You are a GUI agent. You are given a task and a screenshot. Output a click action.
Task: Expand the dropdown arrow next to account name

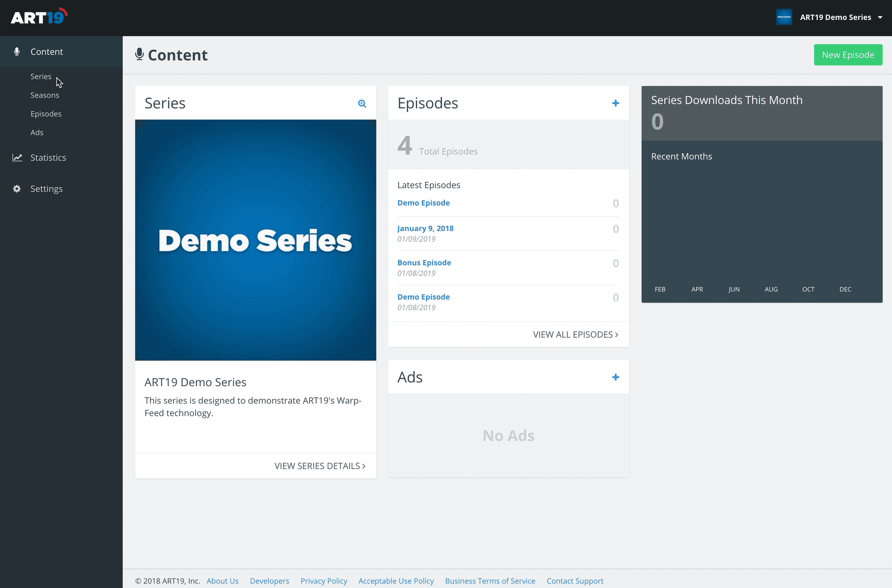coord(880,18)
